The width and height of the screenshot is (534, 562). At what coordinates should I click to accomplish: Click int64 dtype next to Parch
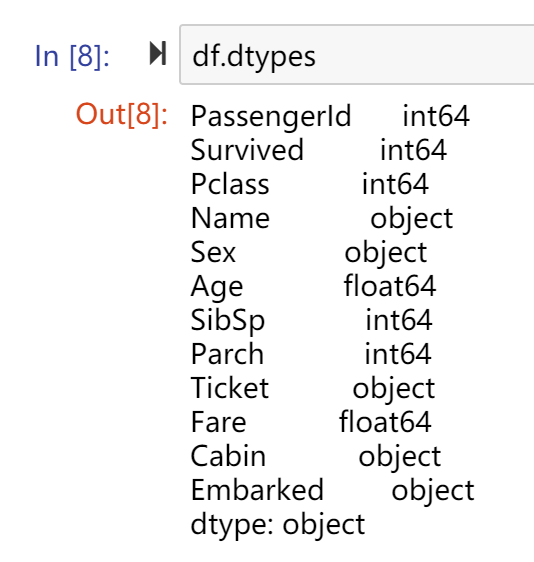pyautogui.click(x=398, y=354)
